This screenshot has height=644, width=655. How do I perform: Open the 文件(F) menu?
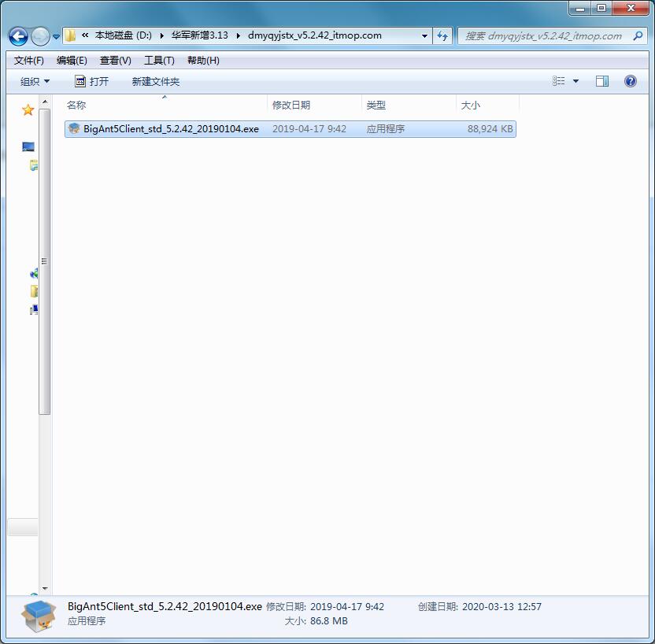click(x=29, y=61)
